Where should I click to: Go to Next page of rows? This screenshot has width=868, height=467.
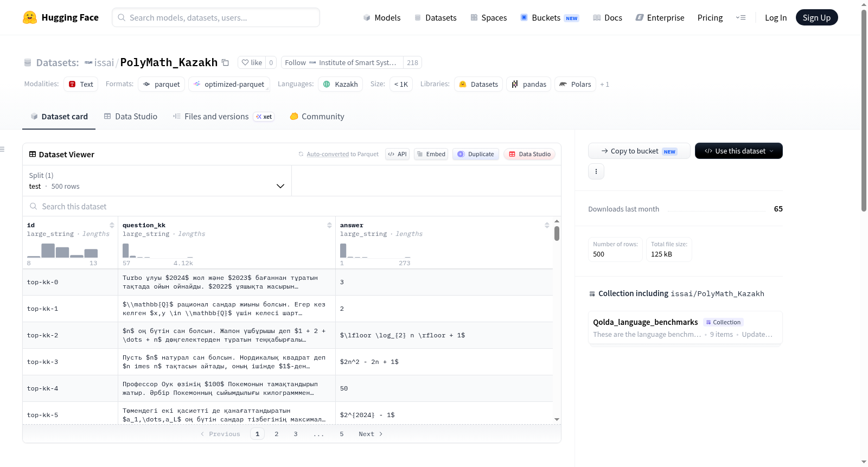click(x=371, y=434)
